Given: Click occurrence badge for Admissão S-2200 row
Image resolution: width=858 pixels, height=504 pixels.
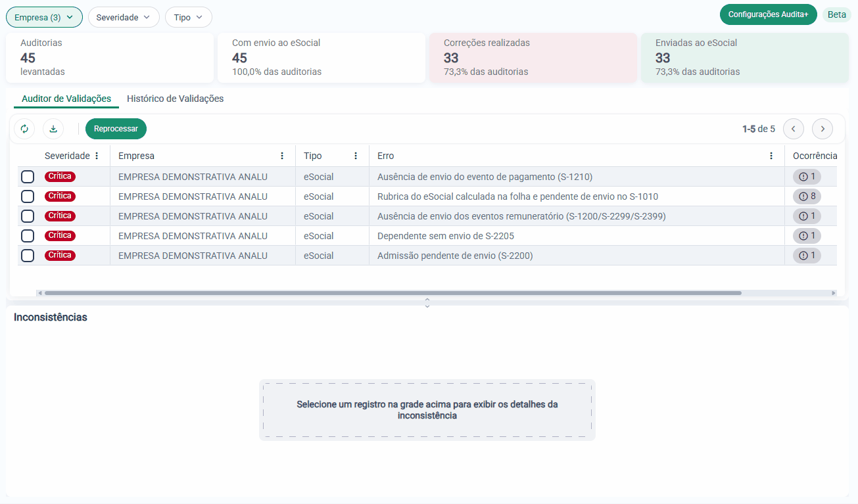Looking at the screenshot, I should click(807, 255).
